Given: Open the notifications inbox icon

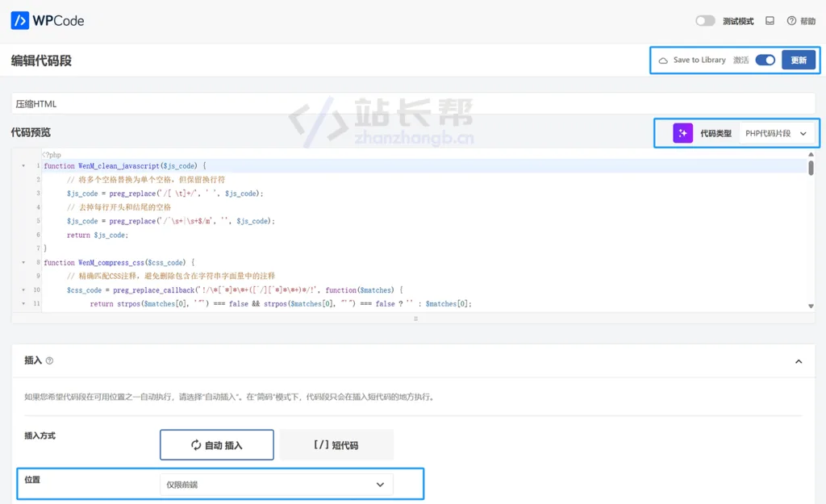Looking at the screenshot, I should (770, 21).
